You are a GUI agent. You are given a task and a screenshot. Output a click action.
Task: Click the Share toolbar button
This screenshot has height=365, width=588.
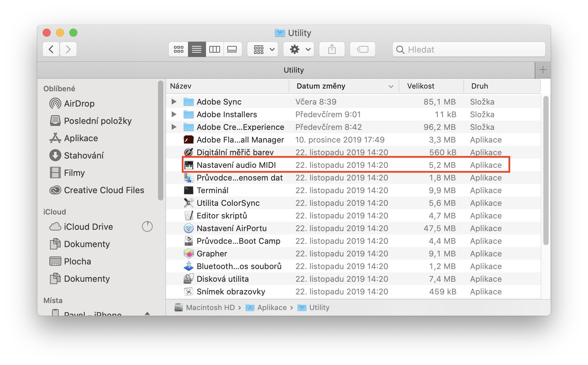[x=332, y=49]
